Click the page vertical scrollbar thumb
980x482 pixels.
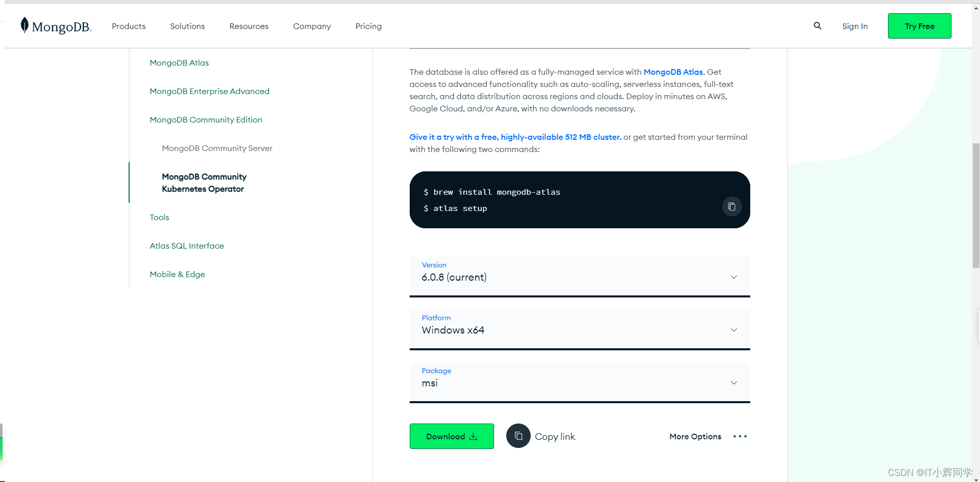(976, 206)
